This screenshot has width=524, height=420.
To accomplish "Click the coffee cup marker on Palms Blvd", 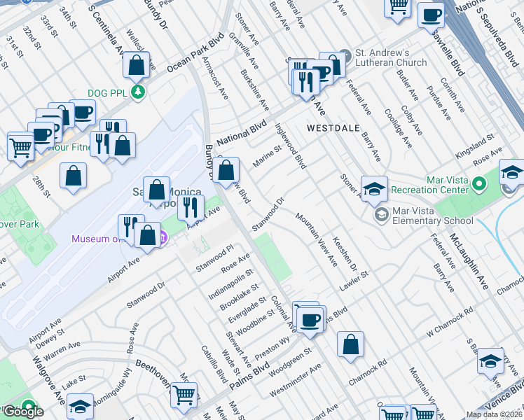I will (310, 321).
